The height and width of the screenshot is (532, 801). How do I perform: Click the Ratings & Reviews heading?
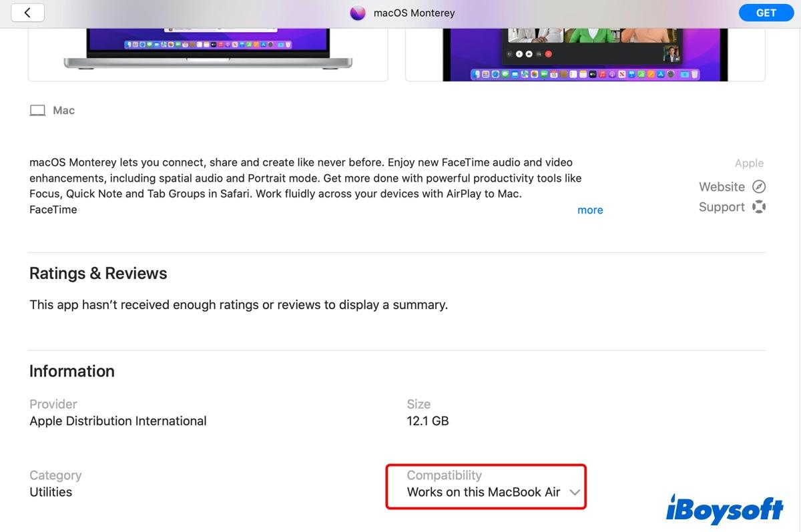pos(98,274)
